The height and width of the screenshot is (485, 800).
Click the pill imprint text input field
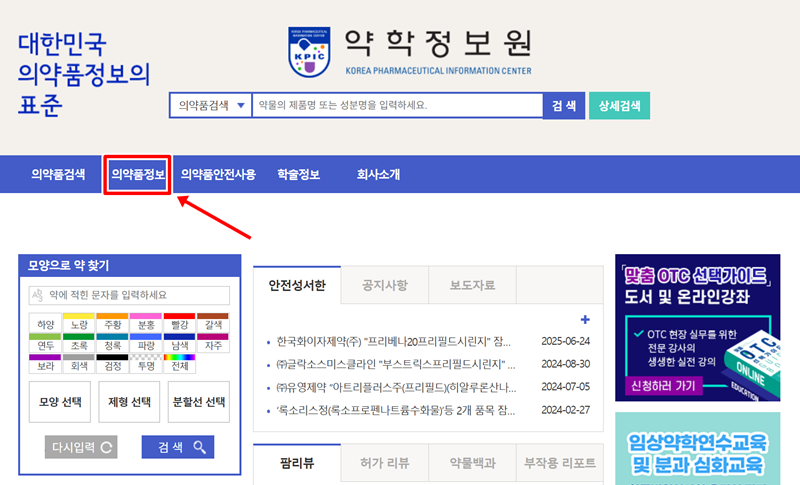[x=129, y=295]
